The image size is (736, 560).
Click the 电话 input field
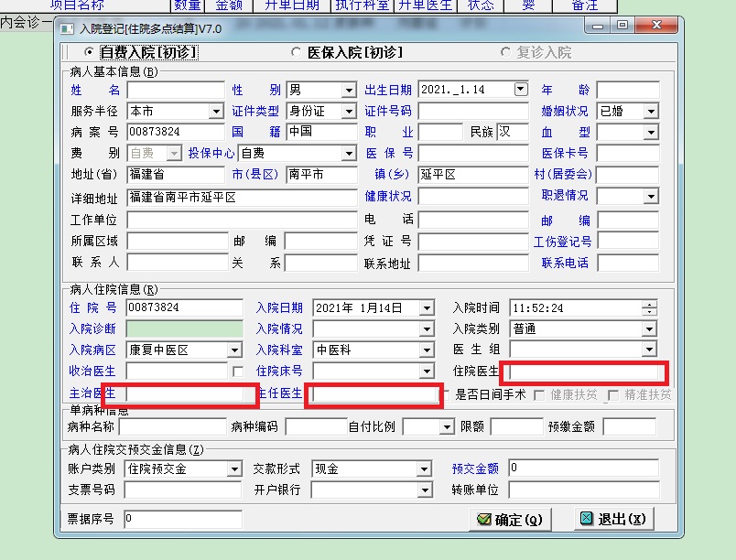(x=473, y=220)
